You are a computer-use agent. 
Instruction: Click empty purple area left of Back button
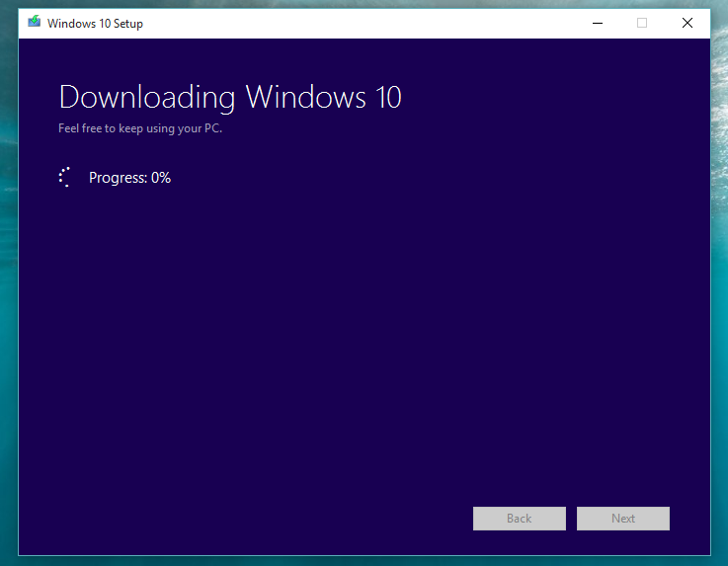(x=296, y=518)
